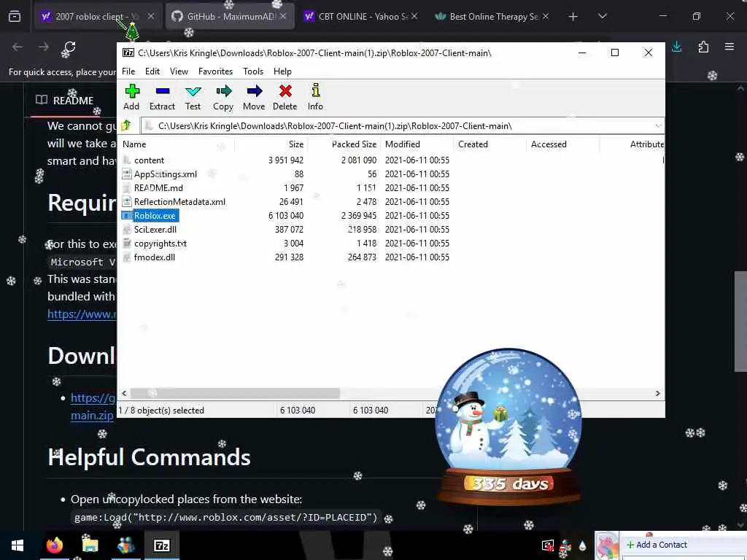Viewport: 747px width, 560px height.
Task: Open the browser extensions icon
Action: click(703, 47)
